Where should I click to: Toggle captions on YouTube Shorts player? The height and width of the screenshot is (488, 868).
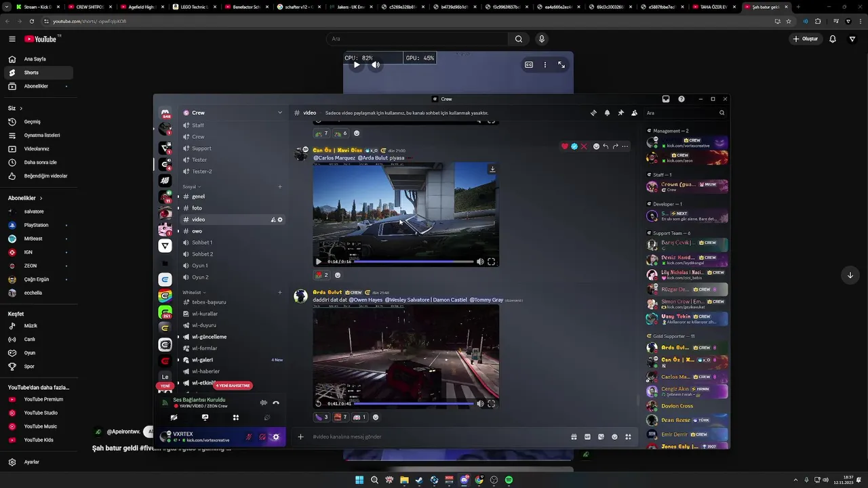[529, 65]
